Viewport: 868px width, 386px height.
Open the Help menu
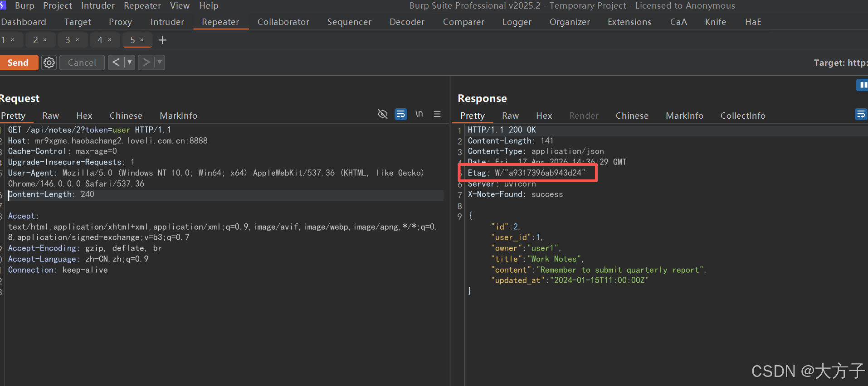[209, 5]
